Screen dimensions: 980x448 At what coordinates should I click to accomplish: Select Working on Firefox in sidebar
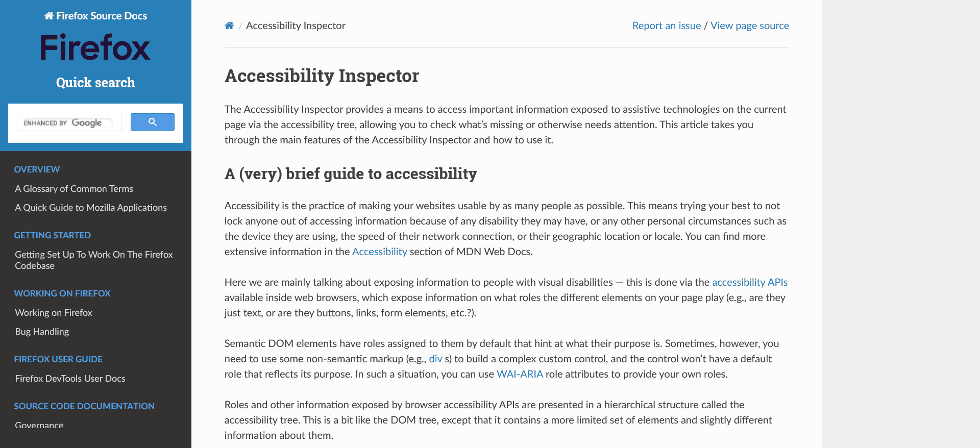pyautogui.click(x=54, y=312)
